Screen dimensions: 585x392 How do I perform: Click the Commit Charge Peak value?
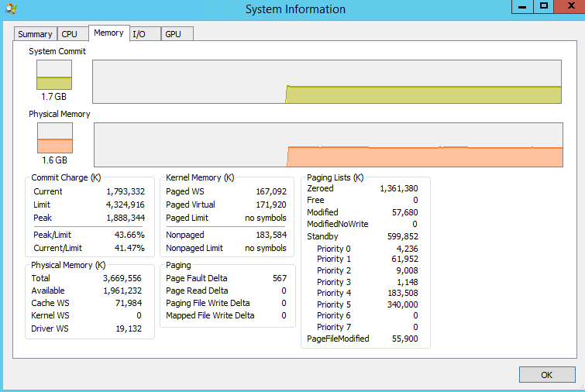coord(125,218)
